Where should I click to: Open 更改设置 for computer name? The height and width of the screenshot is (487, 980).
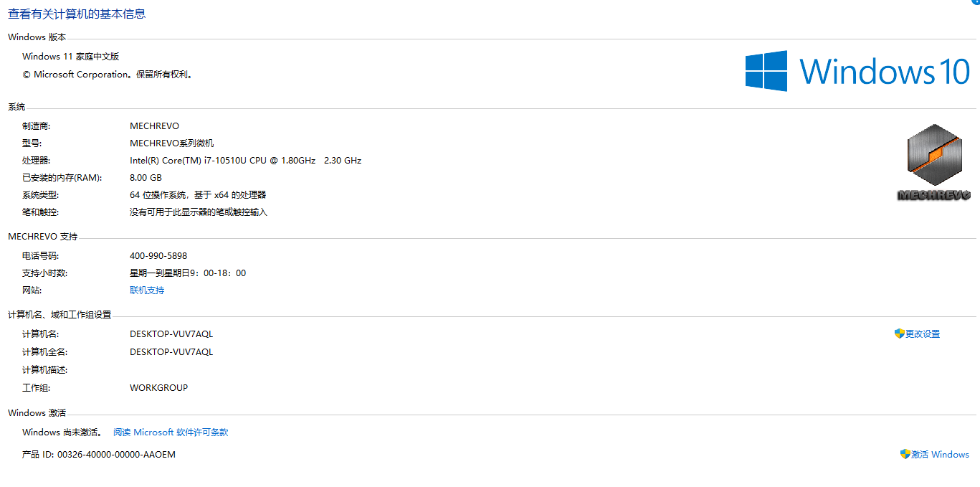pyautogui.click(x=923, y=334)
